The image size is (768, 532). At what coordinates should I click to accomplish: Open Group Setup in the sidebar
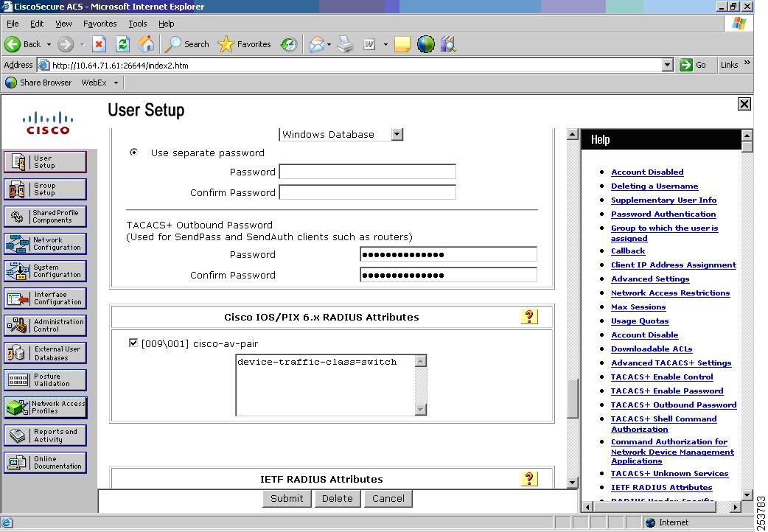click(45, 189)
